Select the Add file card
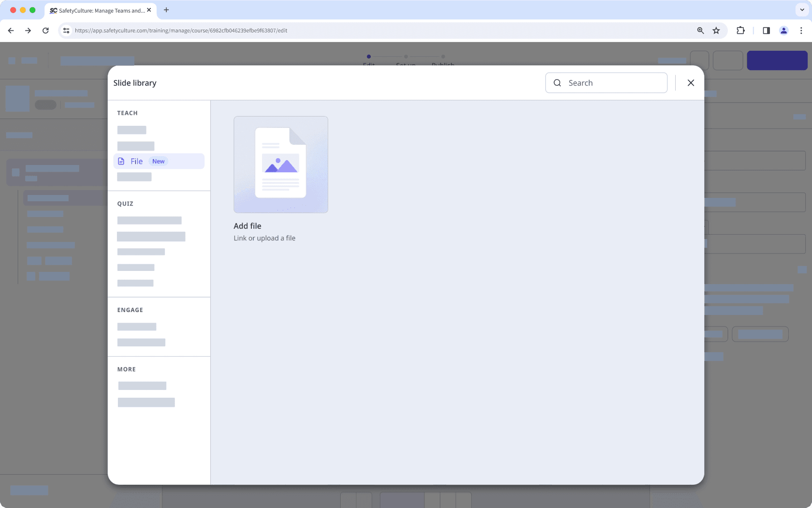The image size is (812, 508). pyautogui.click(x=281, y=164)
